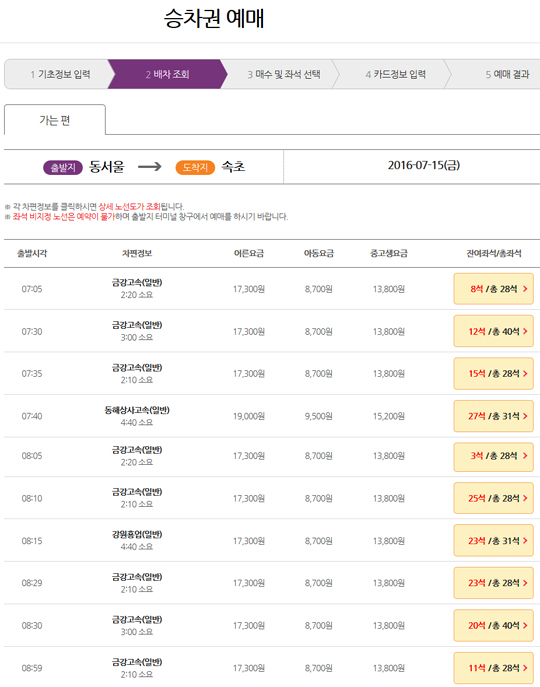540x687 pixels.
Task: Click the 8,700원 fare in the 07:30 row
Action: click(x=319, y=331)
